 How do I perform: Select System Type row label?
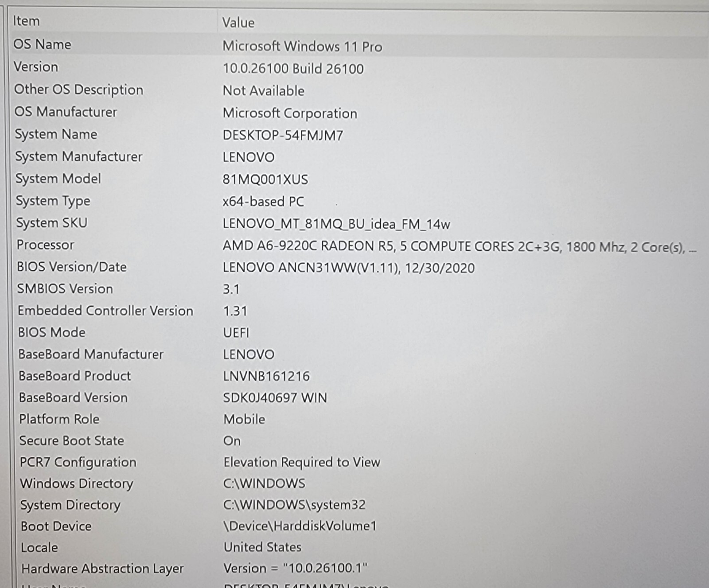coord(53,201)
